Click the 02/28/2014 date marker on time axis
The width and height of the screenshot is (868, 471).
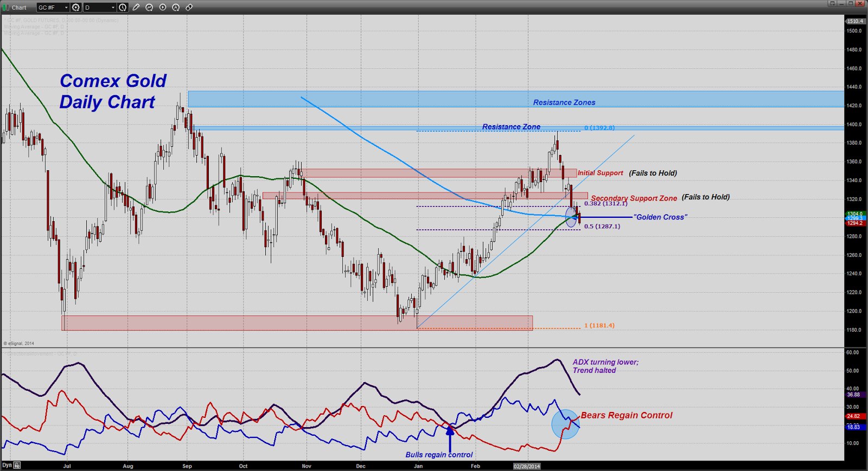(x=527, y=466)
